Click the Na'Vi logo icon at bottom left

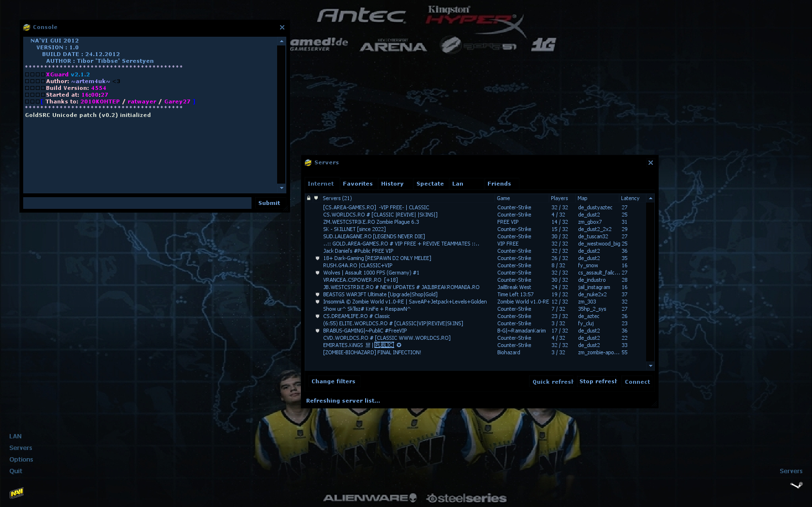click(17, 493)
